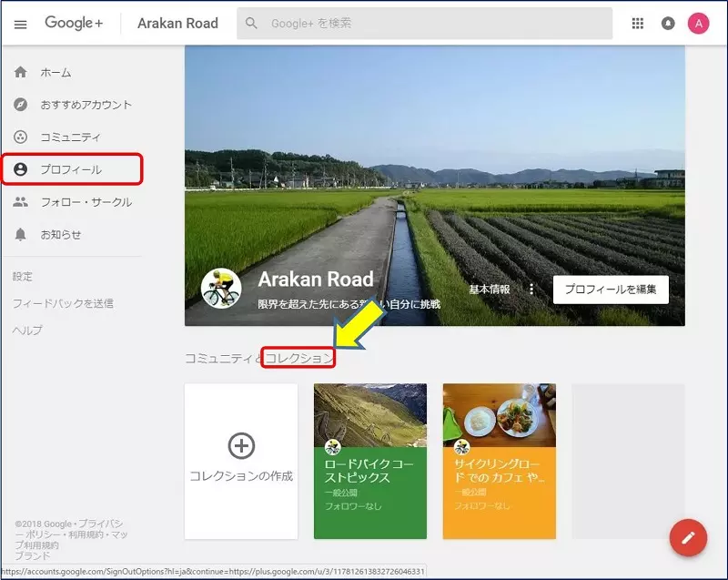Viewport: 728px width, 580px height.
Task: Click フォロワーなし on the orange card
Action: pyautogui.click(x=482, y=505)
